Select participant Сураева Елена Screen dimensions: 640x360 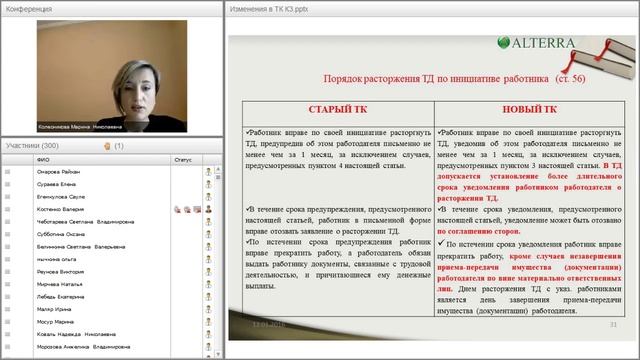pyautogui.click(x=56, y=184)
